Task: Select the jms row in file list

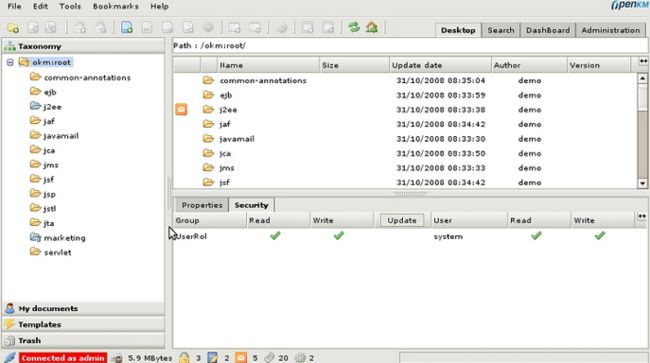Action: tap(405, 168)
